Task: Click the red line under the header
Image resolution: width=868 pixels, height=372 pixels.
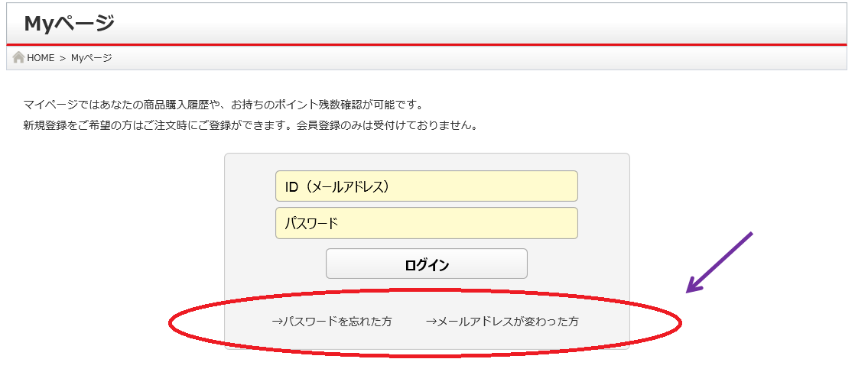Action: tap(426, 44)
